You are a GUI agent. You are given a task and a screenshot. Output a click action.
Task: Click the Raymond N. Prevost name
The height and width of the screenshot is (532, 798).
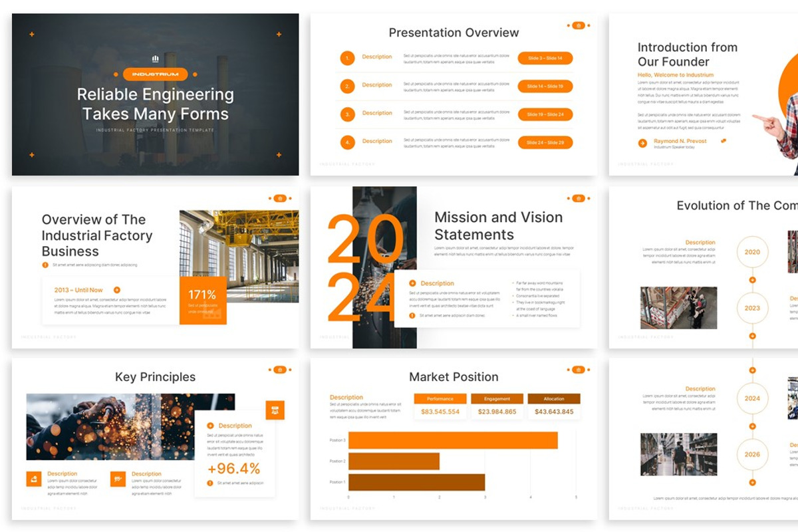[x=680, y=141]
